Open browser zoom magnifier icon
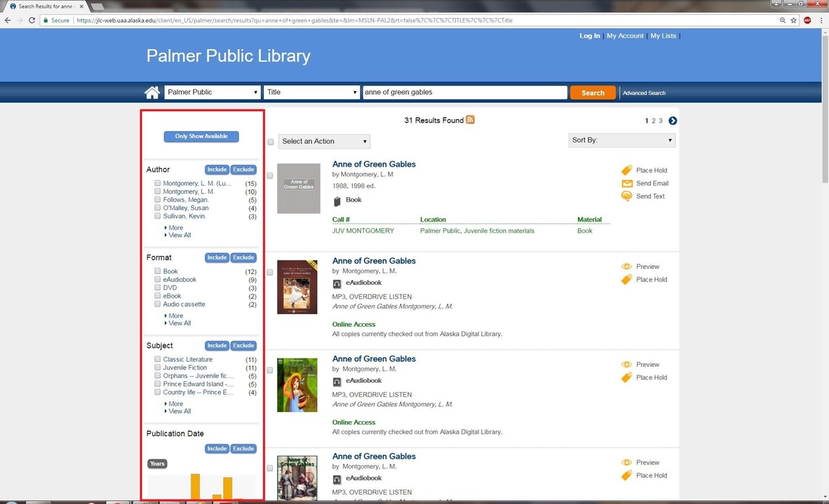 pos(782,20)
